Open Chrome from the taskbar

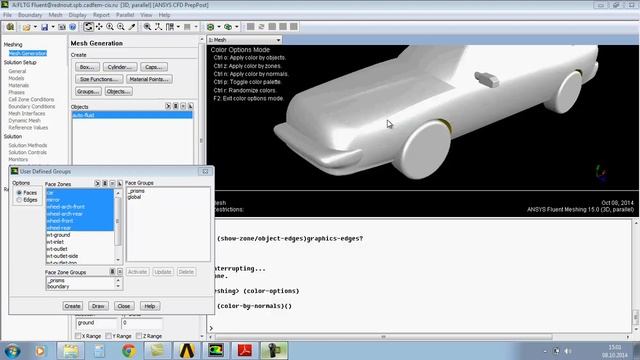tap(129, 350)
